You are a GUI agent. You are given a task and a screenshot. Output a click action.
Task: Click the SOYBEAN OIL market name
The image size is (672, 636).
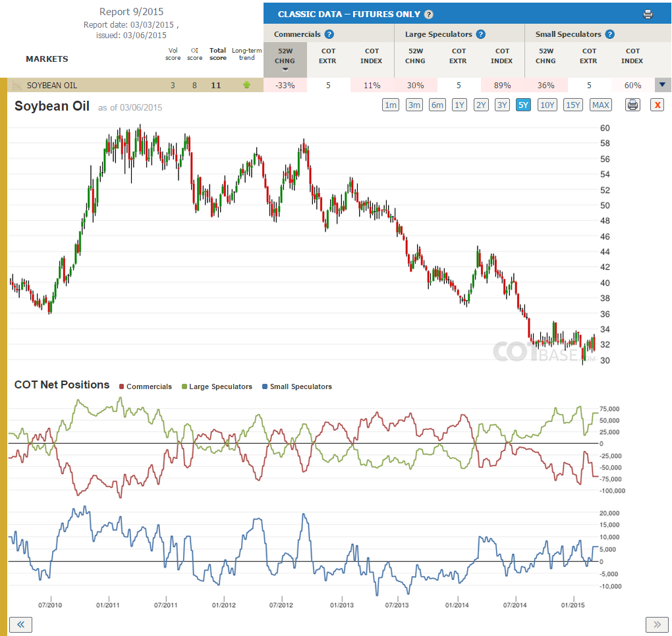[x=52, y=85]
